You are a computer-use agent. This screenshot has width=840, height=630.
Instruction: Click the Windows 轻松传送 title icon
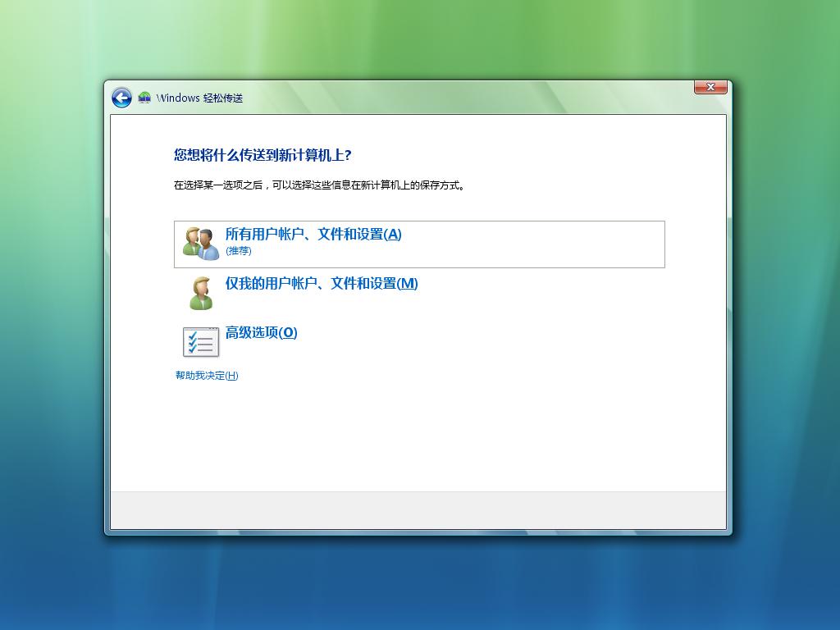click(144, 98)
